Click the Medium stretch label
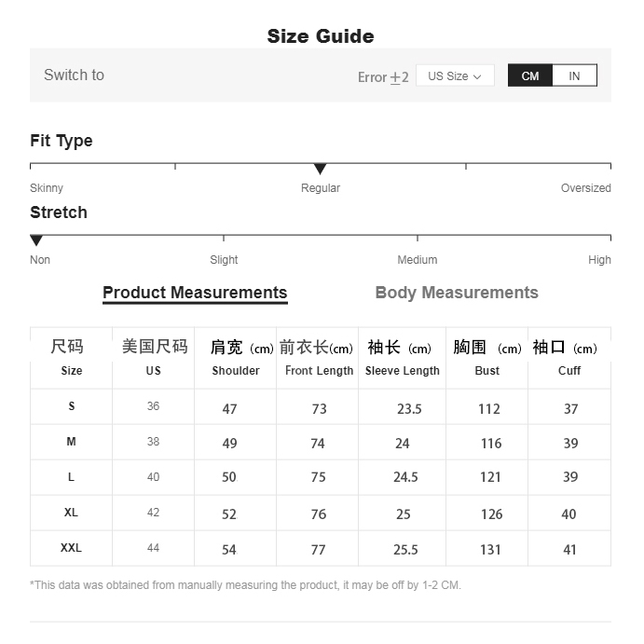 point(417,260)
